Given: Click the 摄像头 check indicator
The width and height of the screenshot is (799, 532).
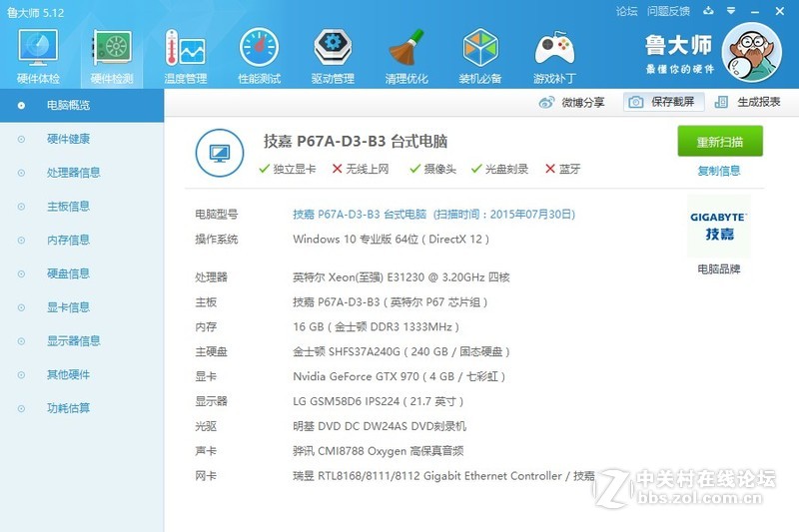Looking at the screenshot, I should pos(433,169).
